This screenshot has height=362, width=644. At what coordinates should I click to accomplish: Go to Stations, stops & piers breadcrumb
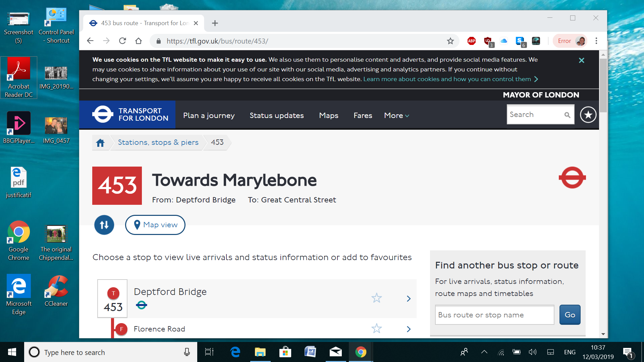click(158, 142)
